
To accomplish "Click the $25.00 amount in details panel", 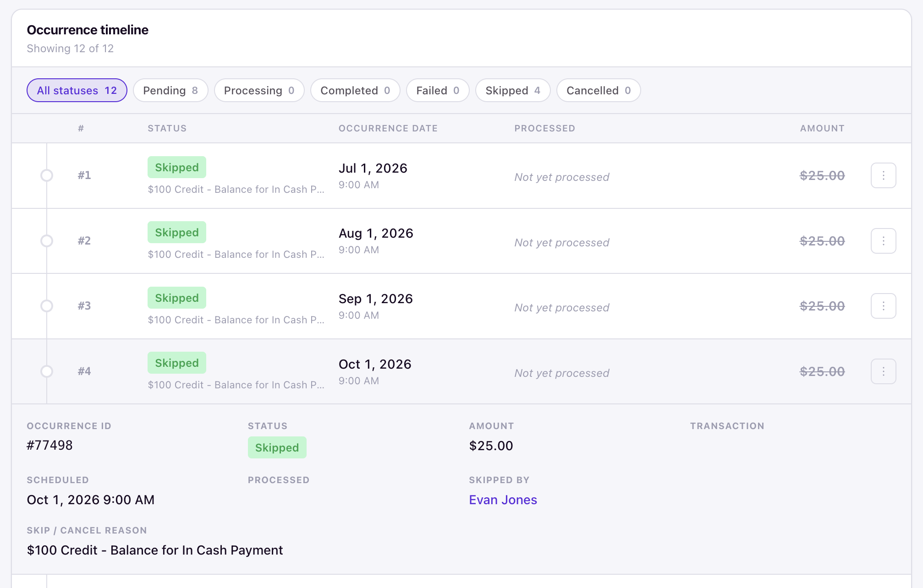I will (491, 446).
